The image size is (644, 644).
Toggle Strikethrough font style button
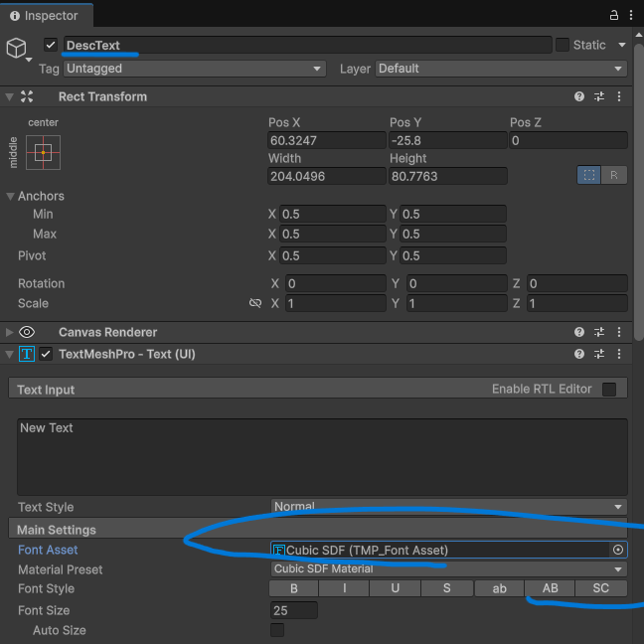(x=447, y=588)
